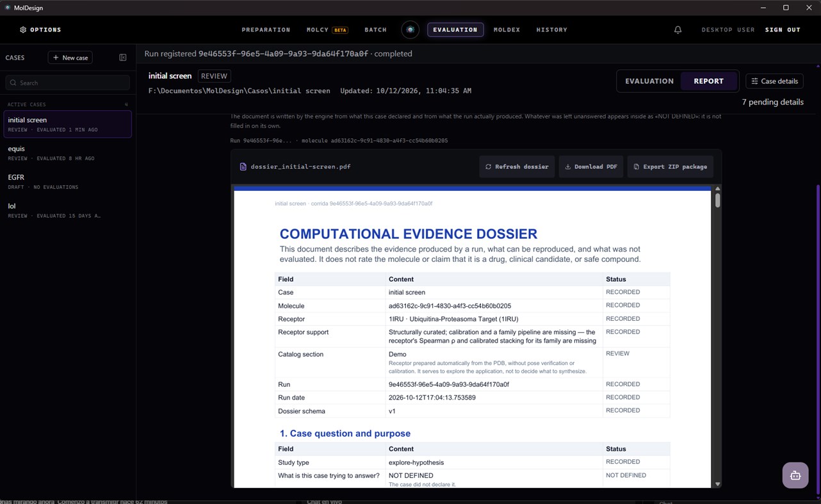The width and height of the screenshot is (821, 504).
Task: Focus the cases Search field
Action: coord(67,83)
